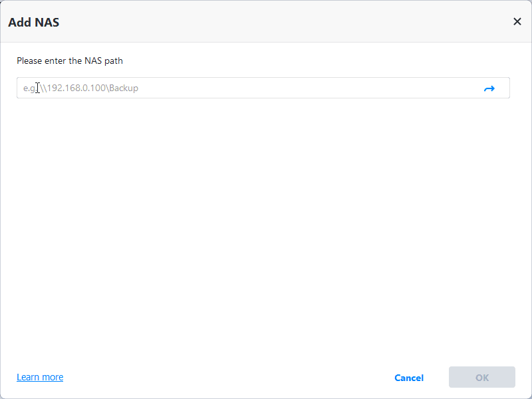Click the greyed-out OK button
Image resolution: width=532 pixels, height=399 pixels.
[482, 377]
